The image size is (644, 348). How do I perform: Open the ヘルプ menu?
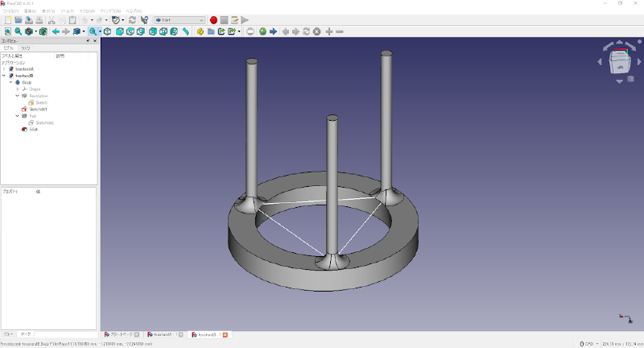click(x=134, y=11)
